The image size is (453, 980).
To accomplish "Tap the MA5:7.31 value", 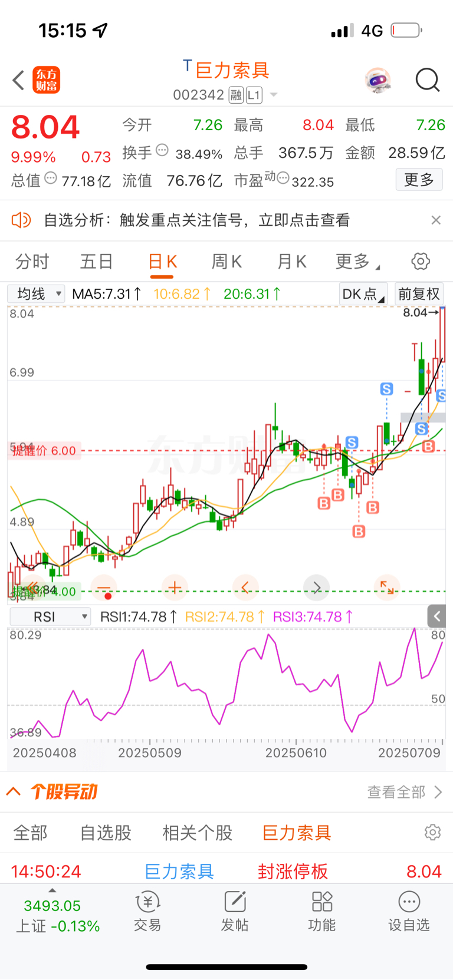I will [107, 293].
